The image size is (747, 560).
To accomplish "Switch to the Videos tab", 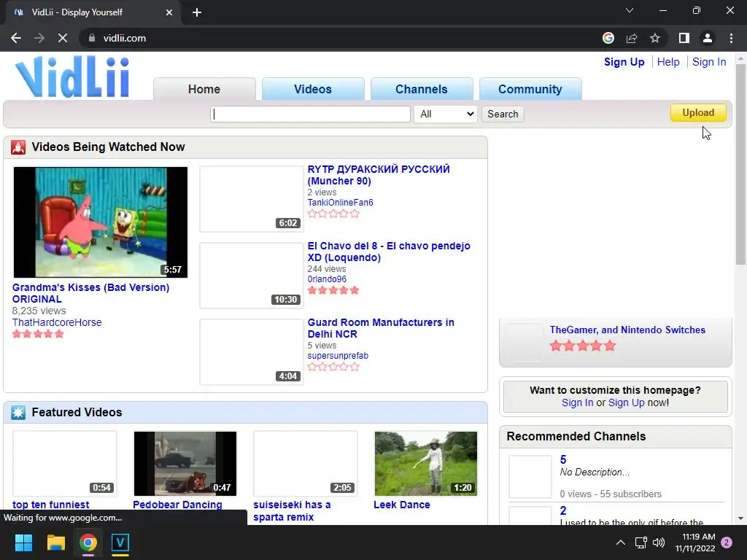I will tap(313, 89).
